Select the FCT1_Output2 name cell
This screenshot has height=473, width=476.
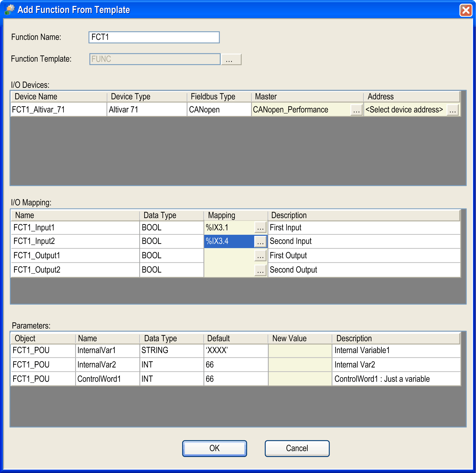point(75,270)
